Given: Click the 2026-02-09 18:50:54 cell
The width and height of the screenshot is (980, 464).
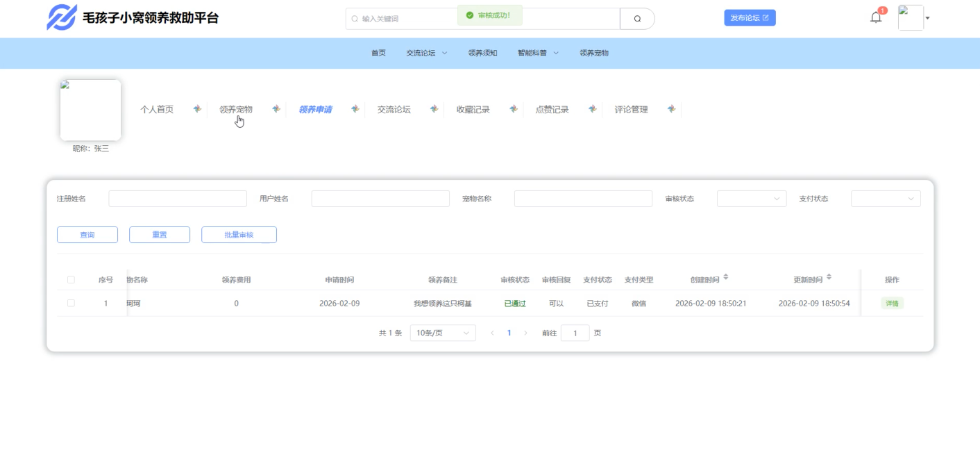Looking at the screenshot, I should pos(814,304).
